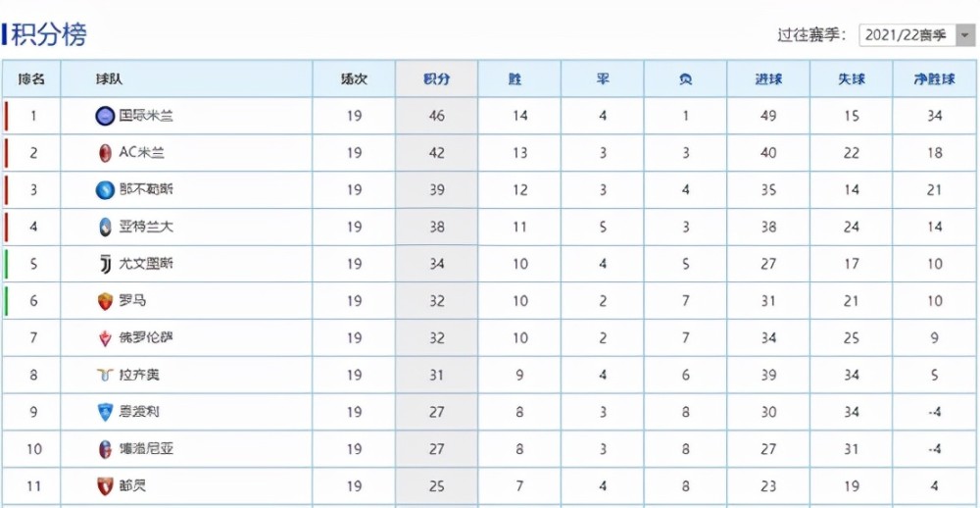Image resolution: width=980 pixels, height=508 pixels.
Task: Sort by 净胜球 goal difference header
Action: (934, 79)
